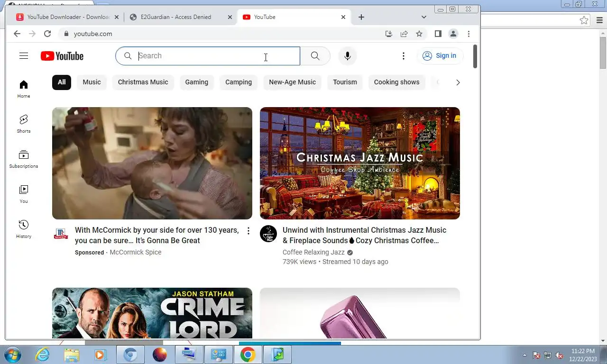The height and width of the screenshot is (364, 607).
Task: Select the Camping filter chip
Action: point(239,82)
